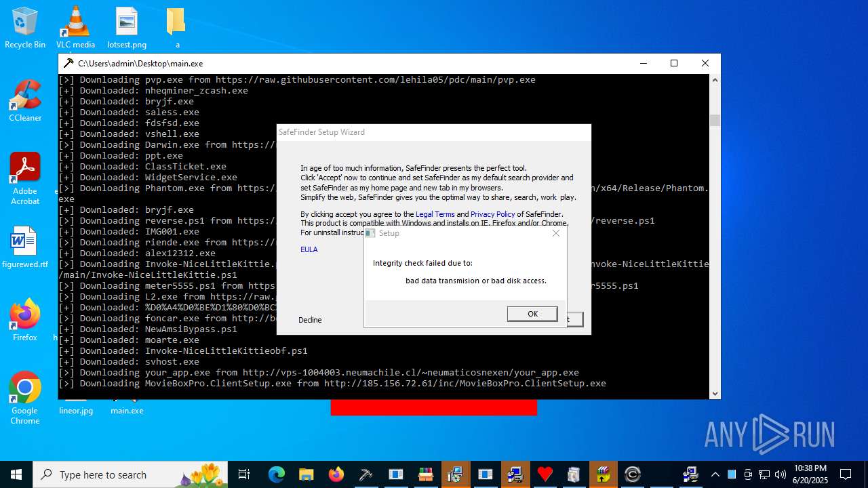Click the taskbar search box

(x=132, y=474)
